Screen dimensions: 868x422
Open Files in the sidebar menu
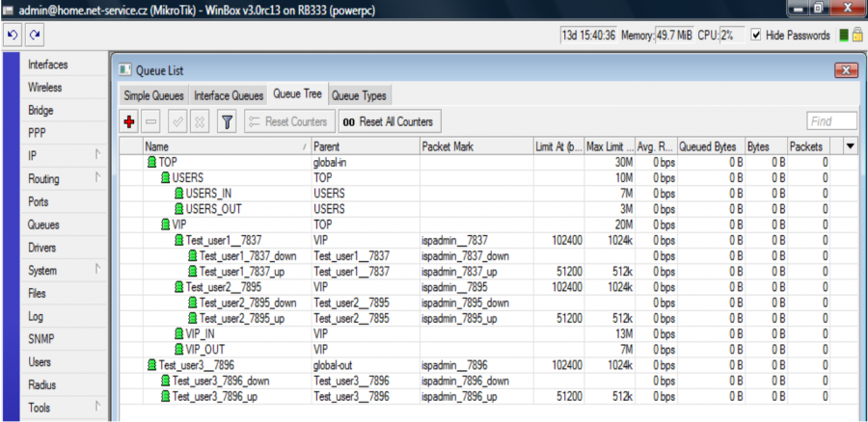[64, 294]
